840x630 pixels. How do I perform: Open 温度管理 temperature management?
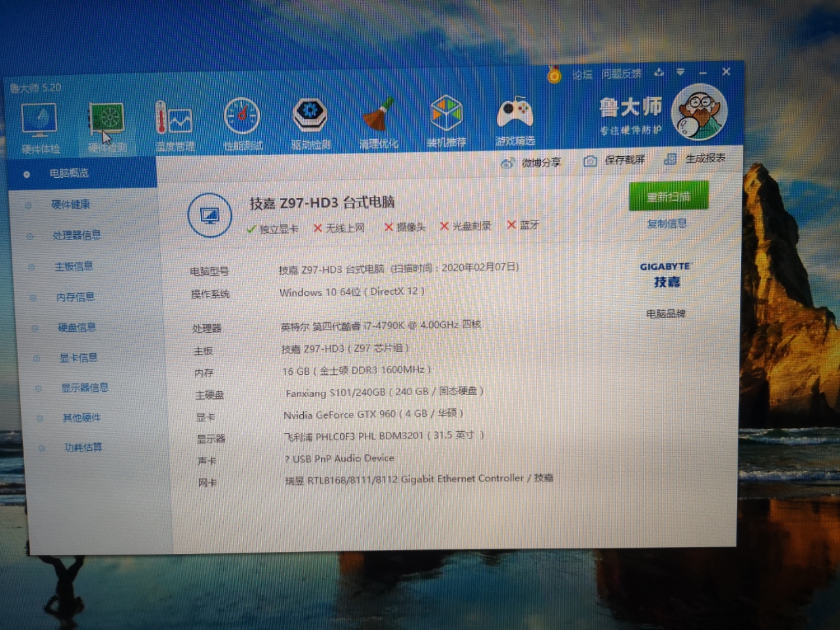pyautogui.click(x=175, y=126)
